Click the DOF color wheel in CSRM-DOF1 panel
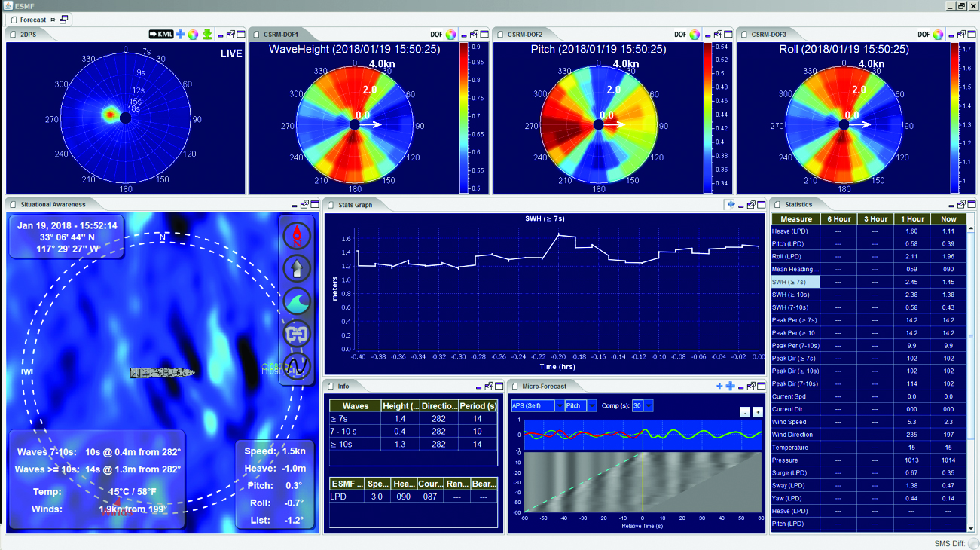Viewport: 980px width, 550px height. [451, 35]
